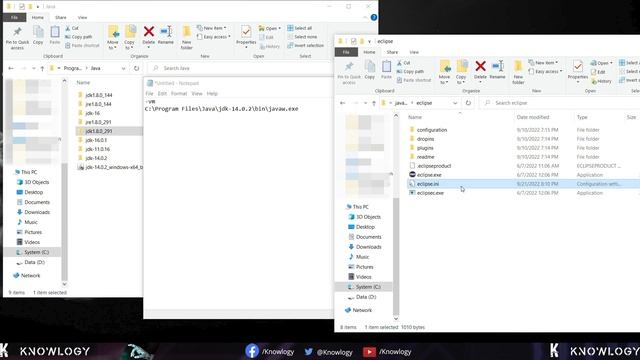Expand Java address bar history dropdown
Viewport: 640px width, 360px height.
point(123,68)
